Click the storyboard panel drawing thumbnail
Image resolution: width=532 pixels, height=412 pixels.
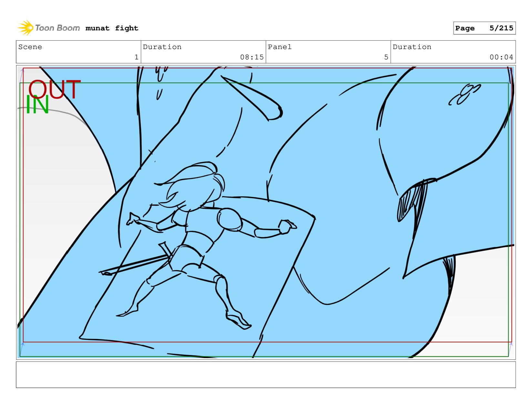coord(266,212)
